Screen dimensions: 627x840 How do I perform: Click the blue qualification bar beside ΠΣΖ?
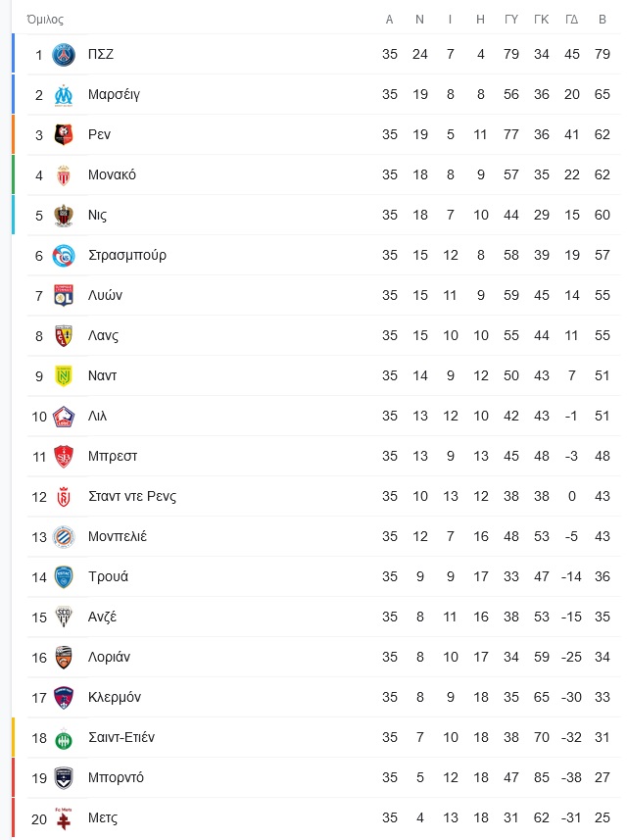14,55
